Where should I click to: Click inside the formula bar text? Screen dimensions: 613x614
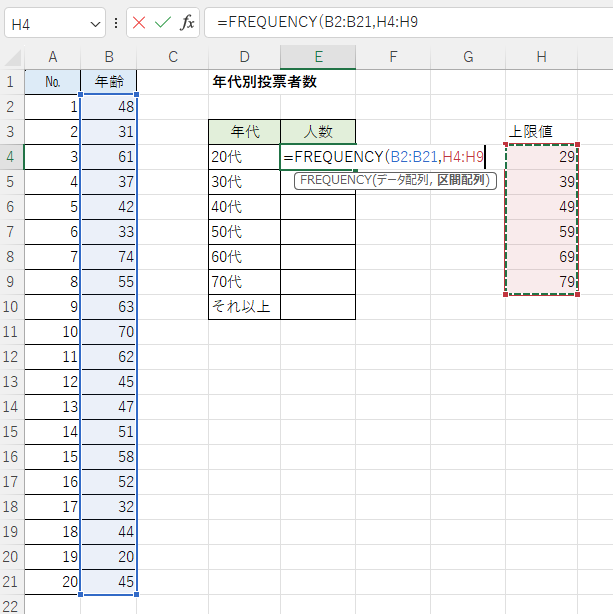click(x=400, y=22)
